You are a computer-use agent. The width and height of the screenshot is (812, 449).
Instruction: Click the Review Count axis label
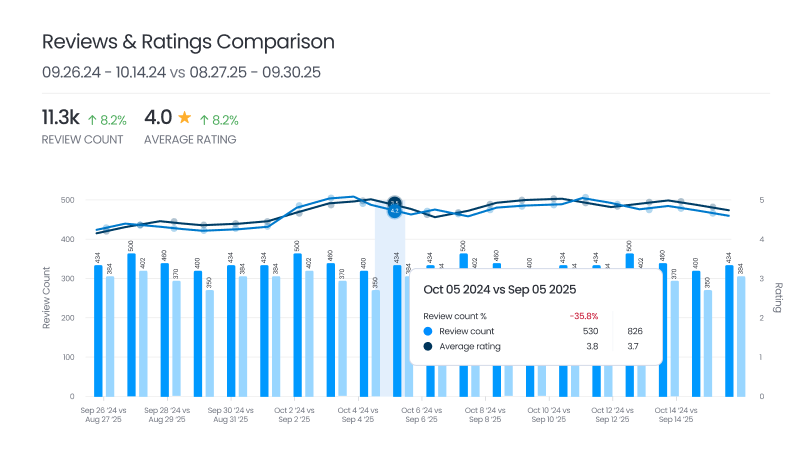pyautogui.click(x=46, y=298)
